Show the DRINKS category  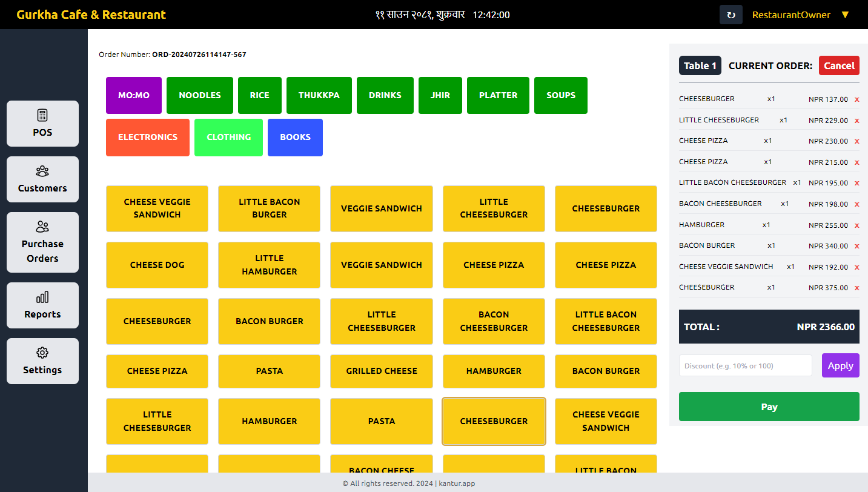pos(385,95)
